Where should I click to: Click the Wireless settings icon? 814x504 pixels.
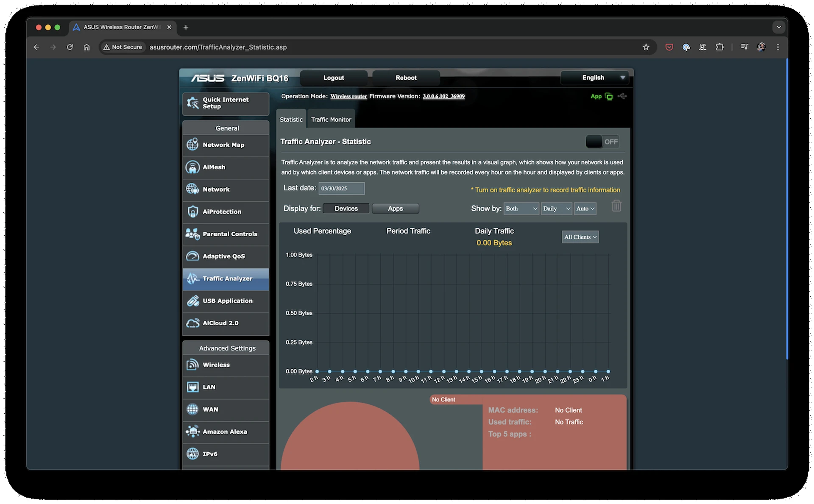click(x=192, y=365)
